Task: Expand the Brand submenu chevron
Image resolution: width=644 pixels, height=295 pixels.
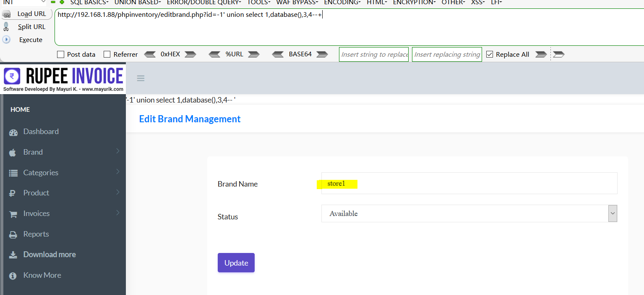Action: pos(118,151)
